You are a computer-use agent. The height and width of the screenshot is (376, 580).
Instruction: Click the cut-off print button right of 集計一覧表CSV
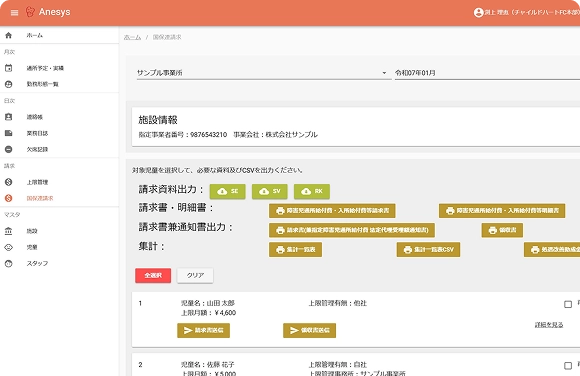(552, 250)
